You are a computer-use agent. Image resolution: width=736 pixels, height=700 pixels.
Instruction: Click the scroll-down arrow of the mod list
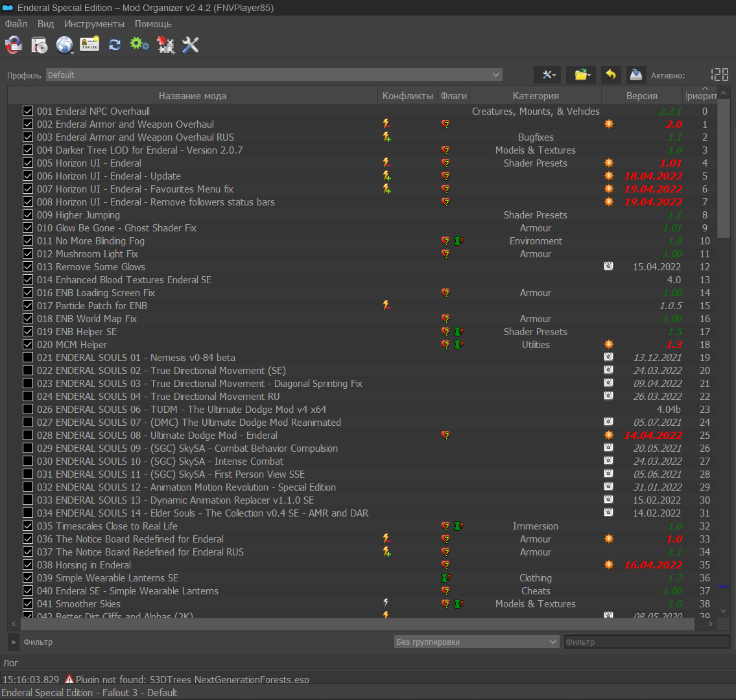pyautogui.click(x=723, y=611)
